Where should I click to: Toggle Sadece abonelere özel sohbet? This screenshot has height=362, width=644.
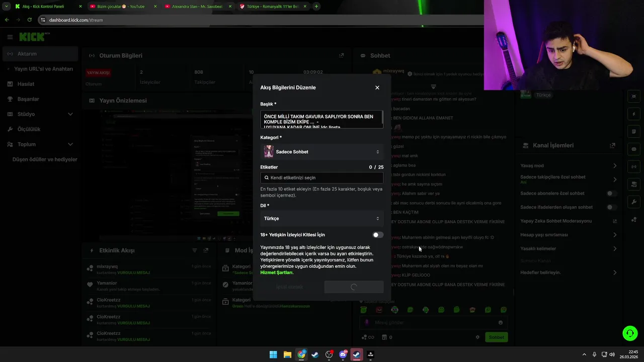(612, 194)
